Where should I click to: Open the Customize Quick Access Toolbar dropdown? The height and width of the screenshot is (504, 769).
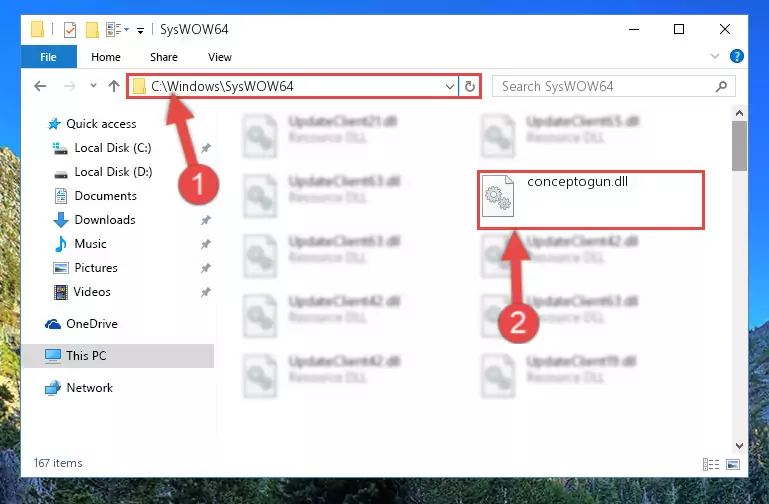click(140, 30)
